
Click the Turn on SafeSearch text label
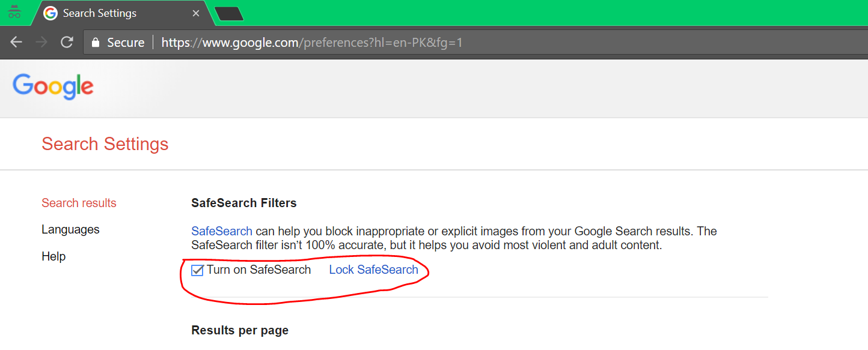click(x=258, y=270)
